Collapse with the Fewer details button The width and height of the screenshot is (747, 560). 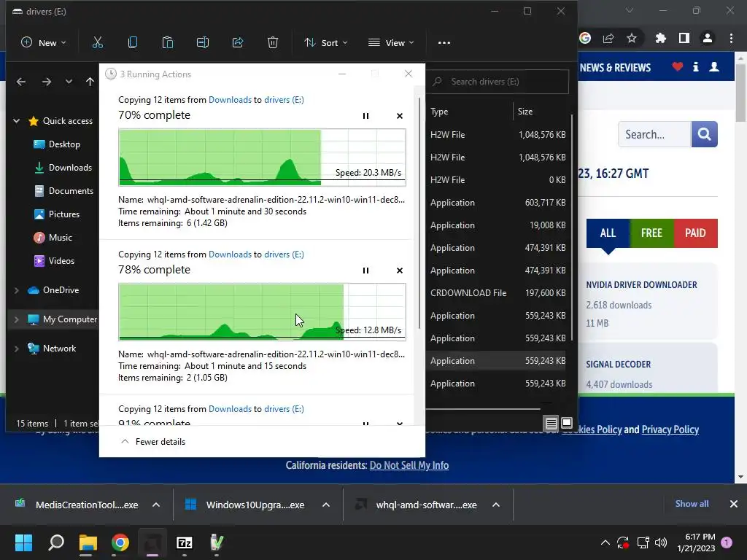tap(153, 441)
